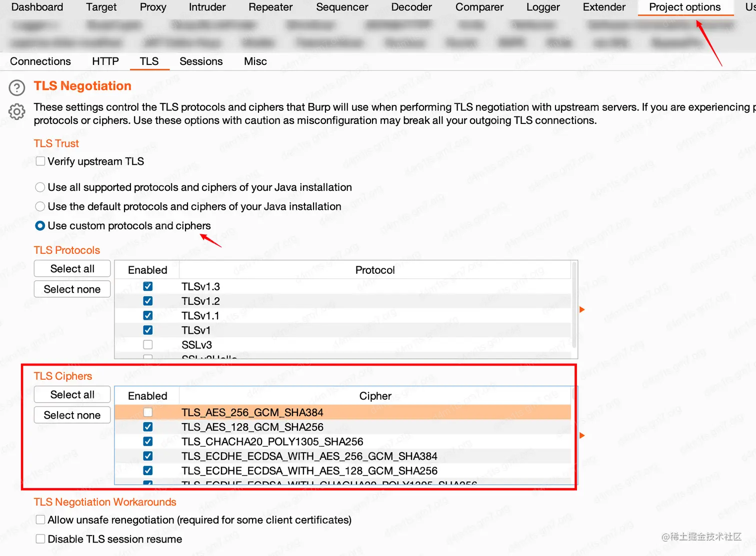
Task: Open the TLS Negotiation help icon
Action: 17,87
